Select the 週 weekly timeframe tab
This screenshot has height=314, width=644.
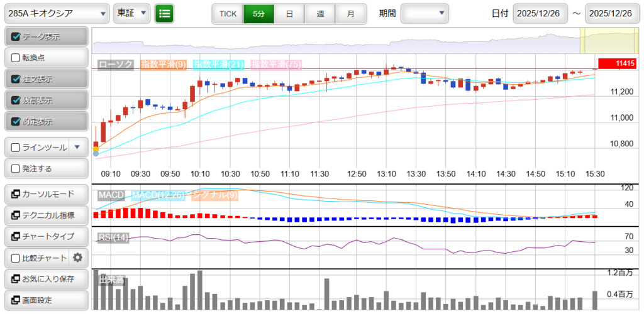click(320, 13)
